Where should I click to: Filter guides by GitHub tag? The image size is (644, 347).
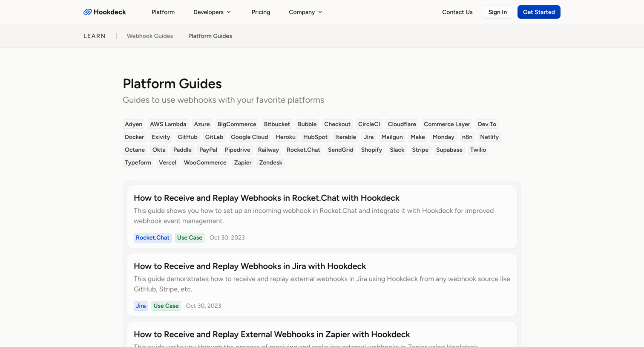tap(187, 137)
